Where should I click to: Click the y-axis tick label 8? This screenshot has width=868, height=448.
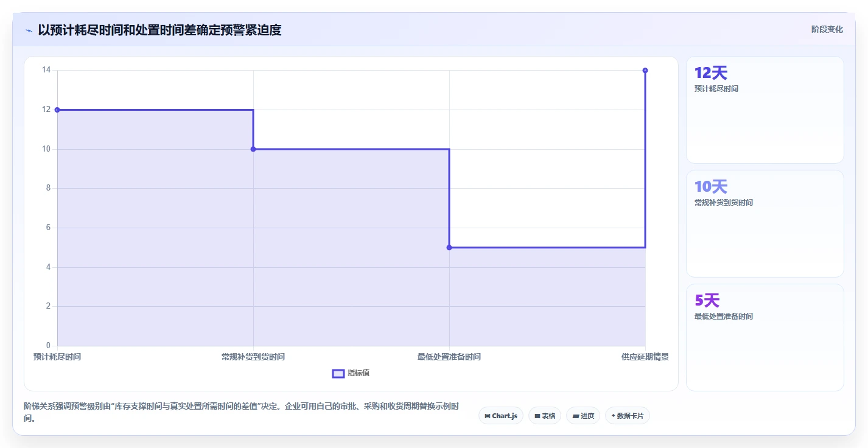pos(48,188)
